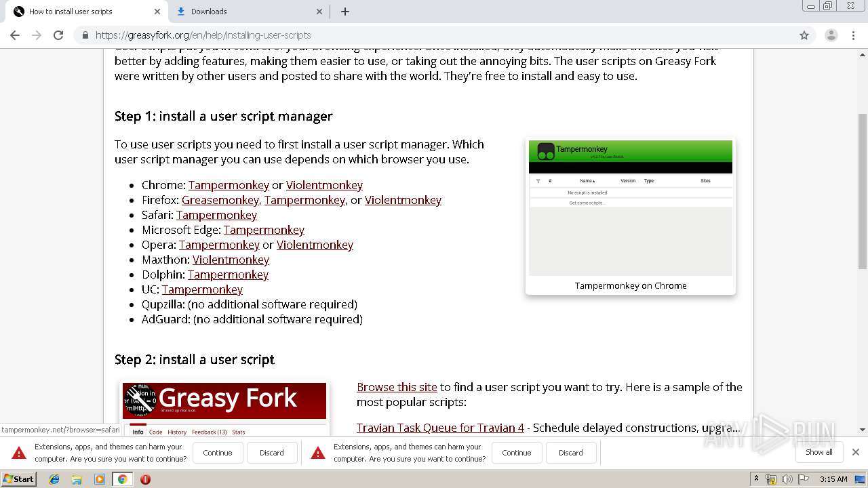This screenshot has height=488, width=868.
Task: Close the downloads bar
Action: point(856,452)
